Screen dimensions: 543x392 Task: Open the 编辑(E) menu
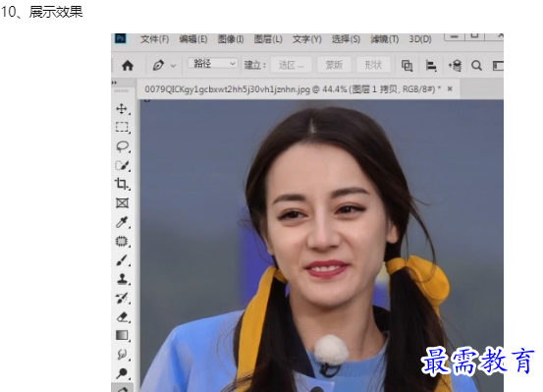(193, 39)
